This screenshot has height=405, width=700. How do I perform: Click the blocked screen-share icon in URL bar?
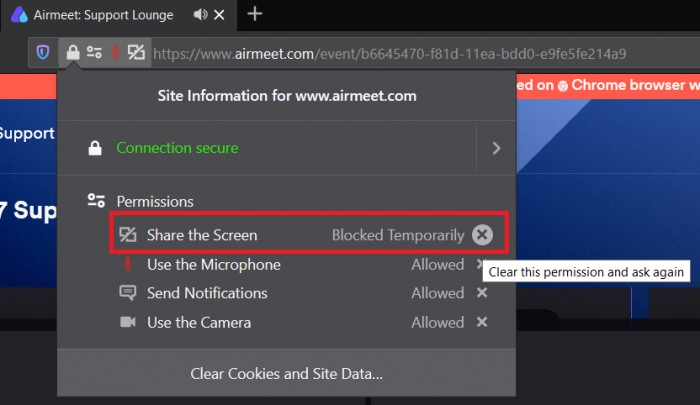pyautogui.click(x=136, y=53)
